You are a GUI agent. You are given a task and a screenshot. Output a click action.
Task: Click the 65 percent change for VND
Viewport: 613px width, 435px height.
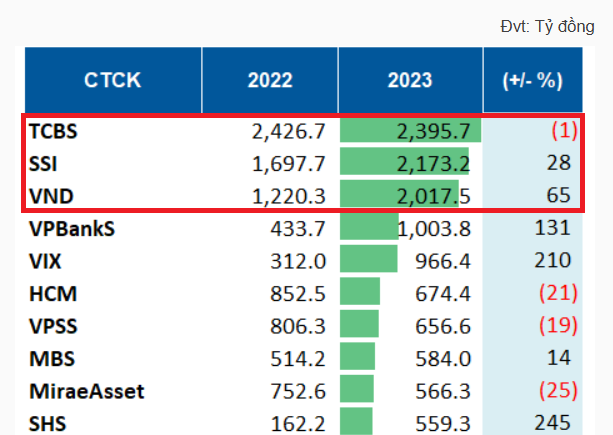[x=559, y=195]
